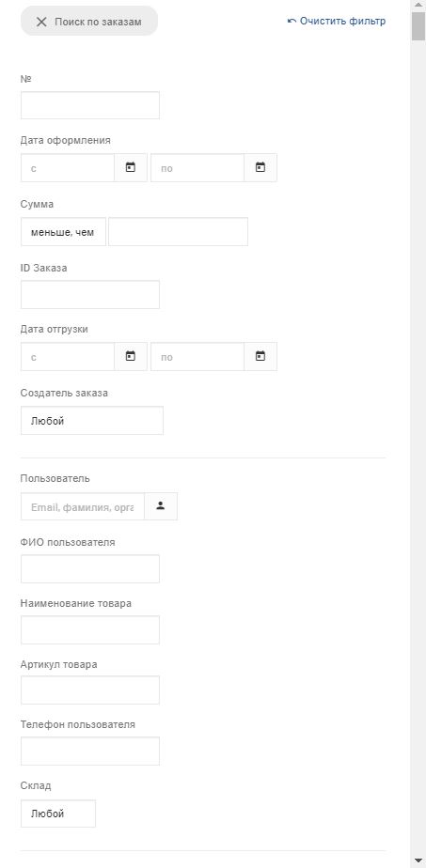Expand the Склад dropdown

pos(58,814)
